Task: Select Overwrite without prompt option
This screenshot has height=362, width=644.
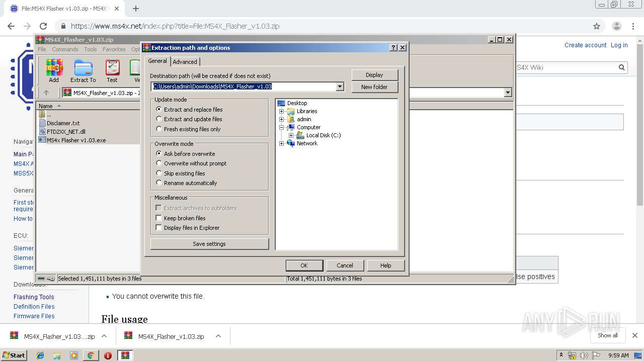Action: point(191,163)
